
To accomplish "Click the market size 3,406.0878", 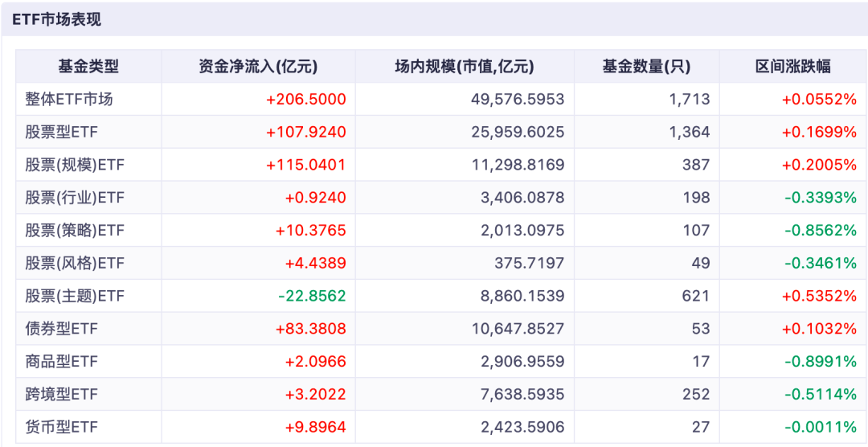I will tap(522, 198).
